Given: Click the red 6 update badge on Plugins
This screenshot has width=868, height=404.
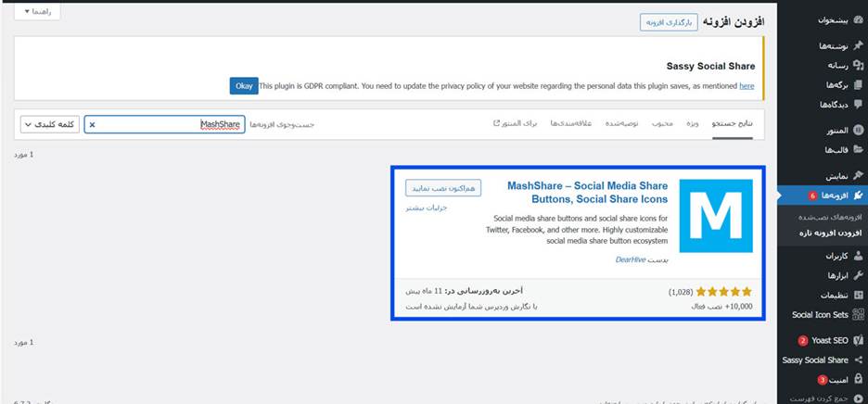Looking at the screenshot, I should (812, 196).
